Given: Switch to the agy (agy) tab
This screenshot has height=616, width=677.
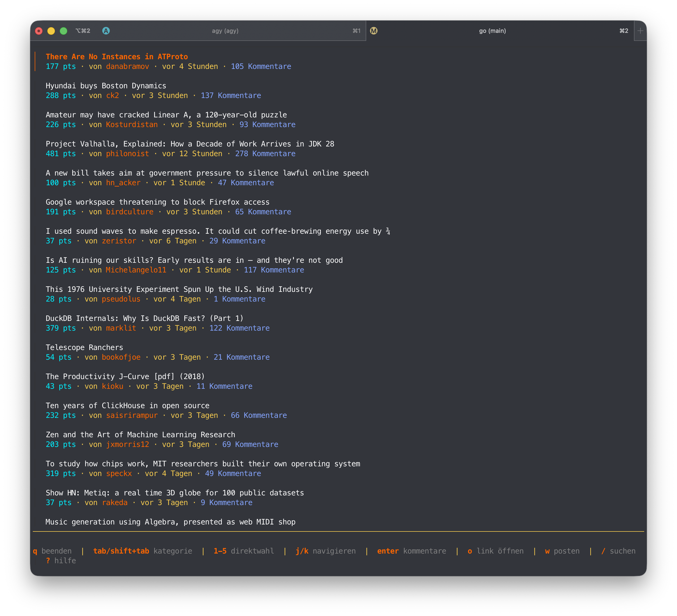Looking at the screenshot, I should pos(225,31).
